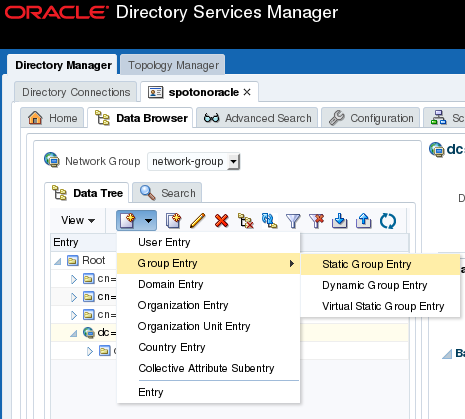
Task: Click the export LDIF upload icon
Action: click(364, 221)
